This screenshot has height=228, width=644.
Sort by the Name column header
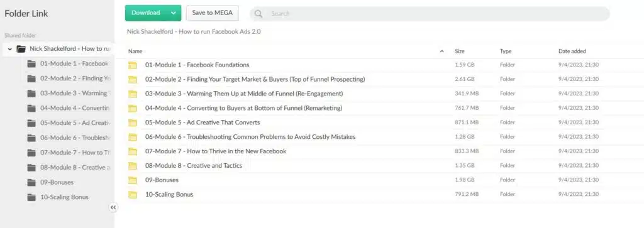coord(135,52)
